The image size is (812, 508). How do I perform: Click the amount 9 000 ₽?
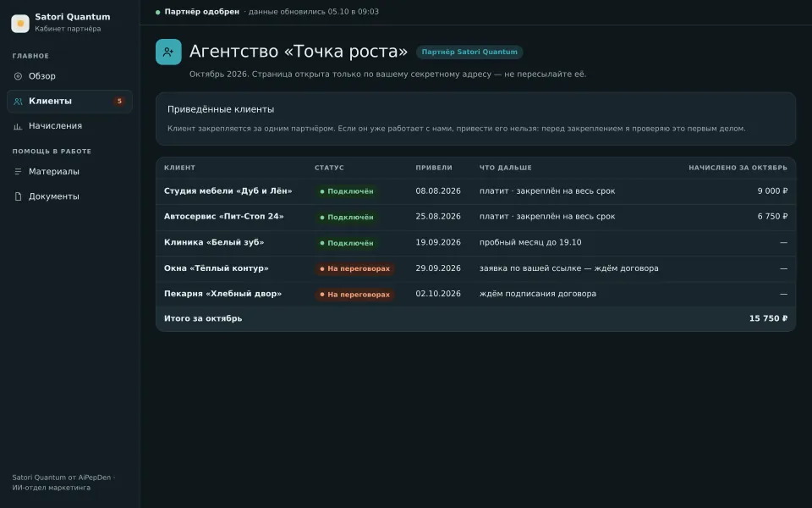tap(772, 190)
